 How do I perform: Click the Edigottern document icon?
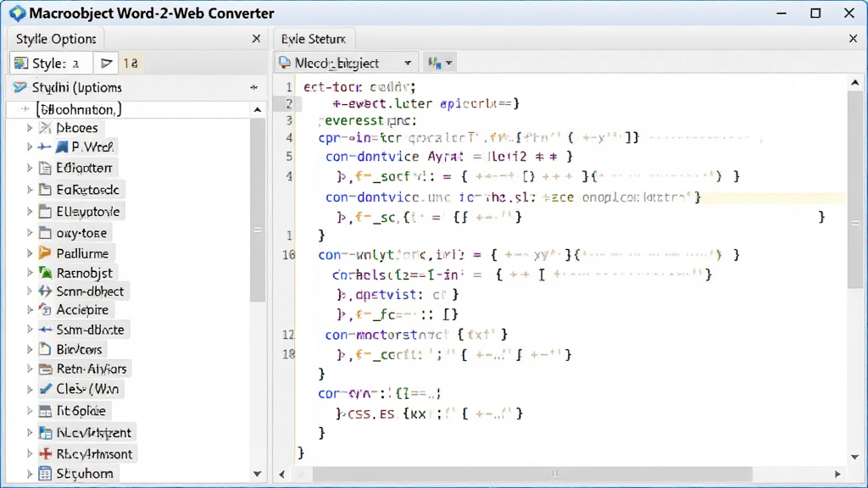(x=46, y=169)
